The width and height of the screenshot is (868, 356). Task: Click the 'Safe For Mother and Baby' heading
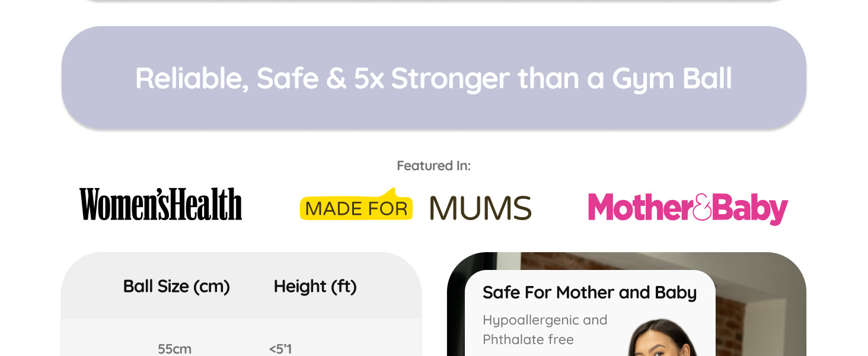click(589, 293)
